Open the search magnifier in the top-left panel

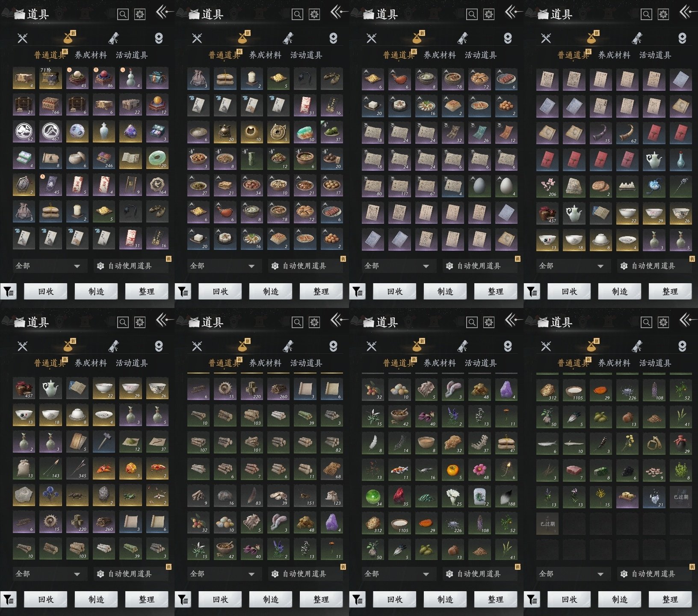[x=123, y=15]
